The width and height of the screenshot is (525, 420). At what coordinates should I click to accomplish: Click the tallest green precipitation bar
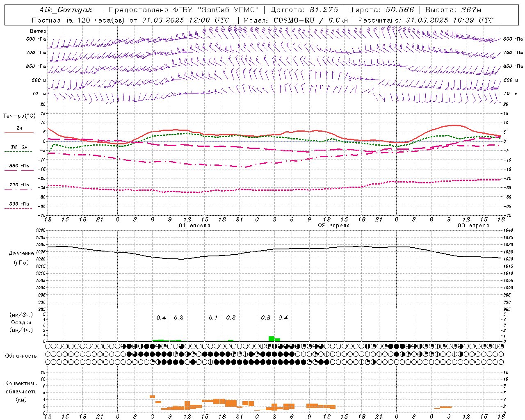(x=272, y=339)
